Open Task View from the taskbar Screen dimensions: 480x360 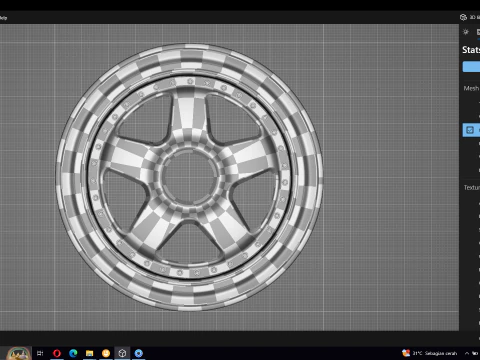(40, 353)
